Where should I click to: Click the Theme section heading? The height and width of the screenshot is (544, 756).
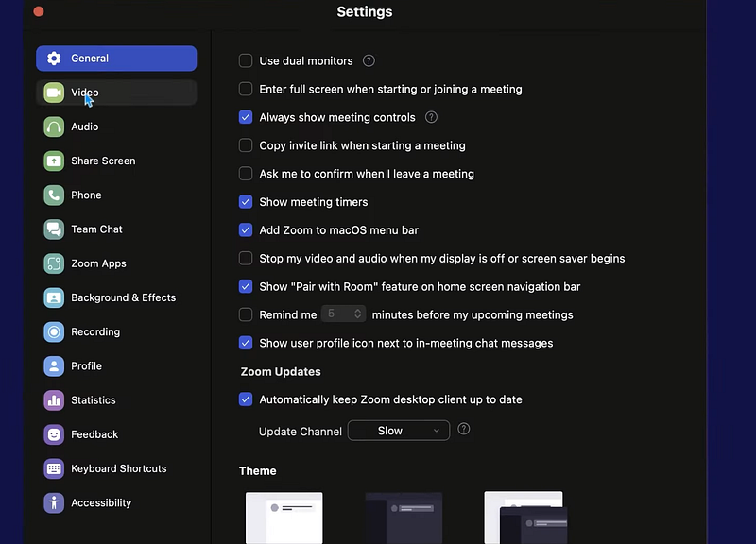257,470
